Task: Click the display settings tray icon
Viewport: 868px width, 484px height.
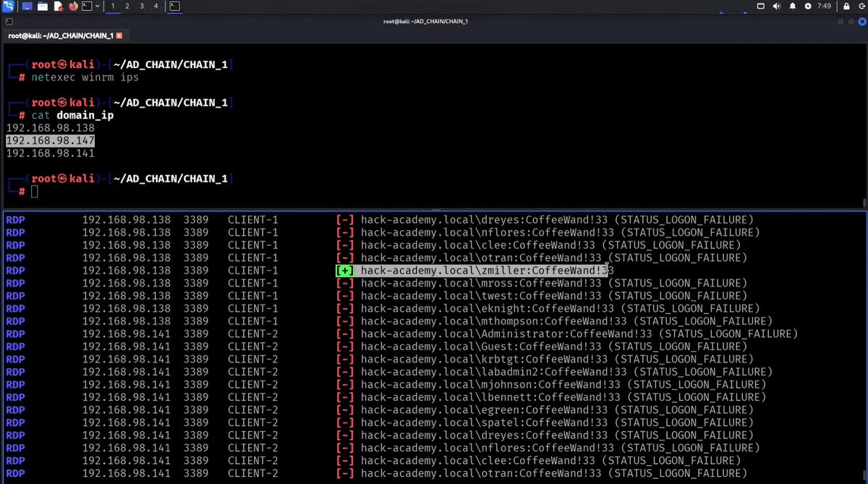Action: pos(761,7)
